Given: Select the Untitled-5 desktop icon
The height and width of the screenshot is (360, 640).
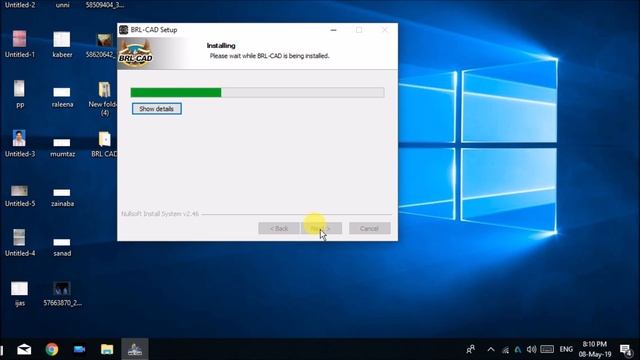Looking at the screenshot, I should pyautogui.click(x=20, y=196).
